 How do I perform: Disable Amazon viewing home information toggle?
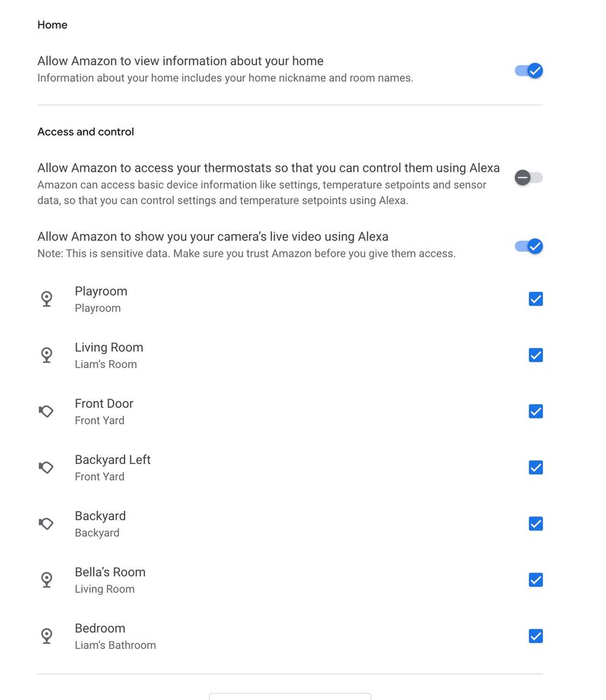pos(529,71)
